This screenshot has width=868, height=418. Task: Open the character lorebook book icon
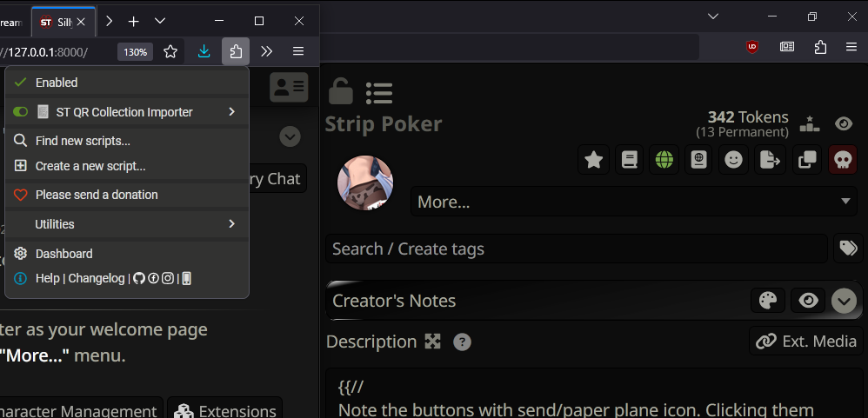coord(630,160)
